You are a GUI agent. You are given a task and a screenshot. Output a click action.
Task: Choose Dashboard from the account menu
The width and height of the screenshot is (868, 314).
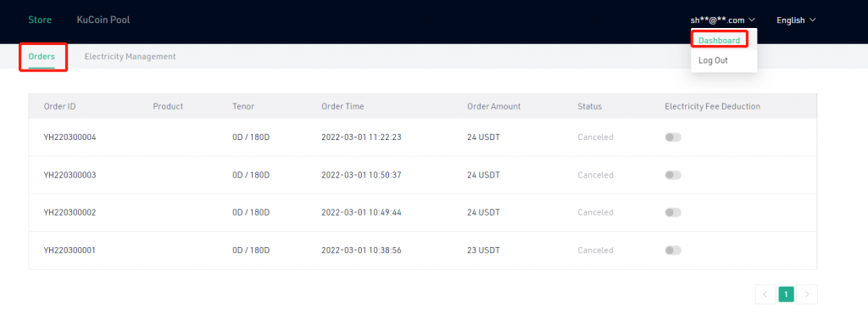[719, 41]
